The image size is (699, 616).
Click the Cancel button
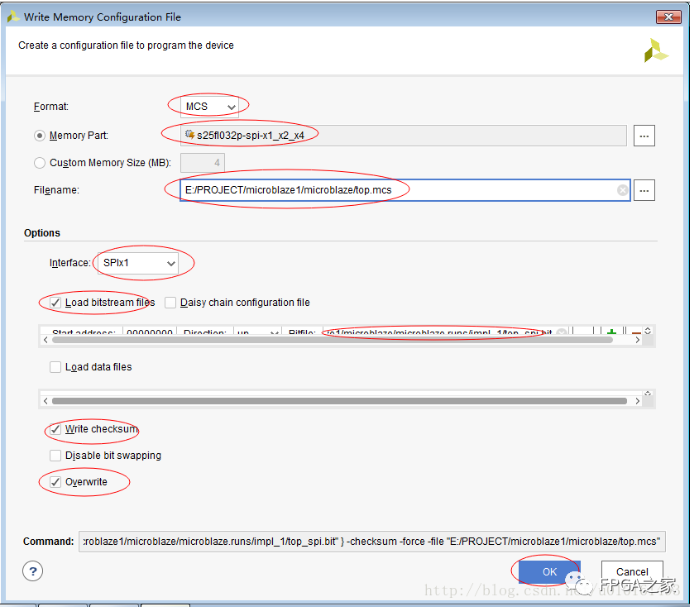[632, 572]
